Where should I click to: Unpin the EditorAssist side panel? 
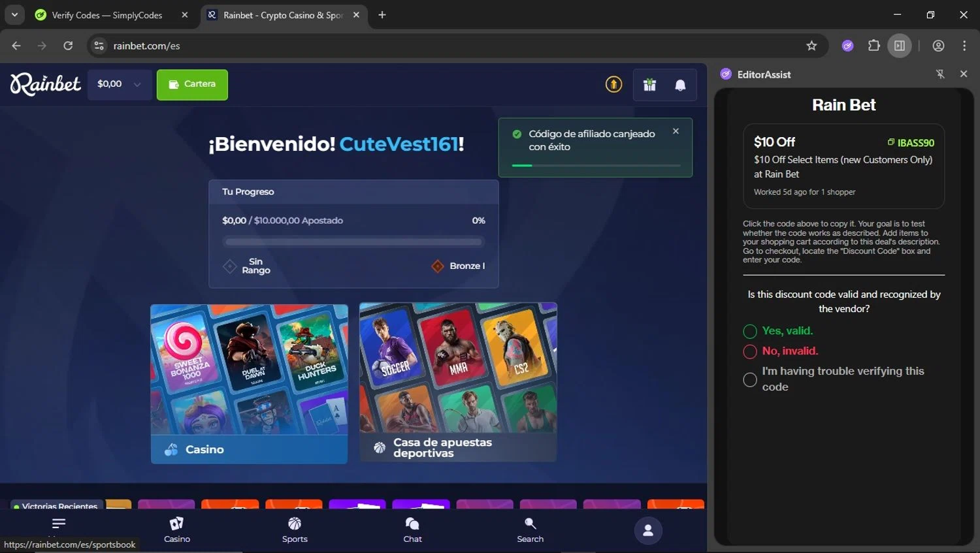click(940, 74)
